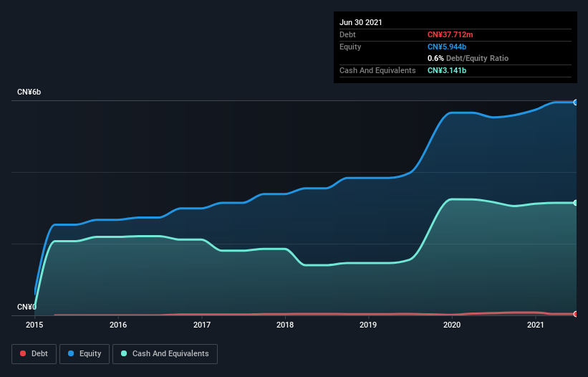
Task: Select the Cash And Equivalents end-point marker
Action: click(x=576, y=203)
